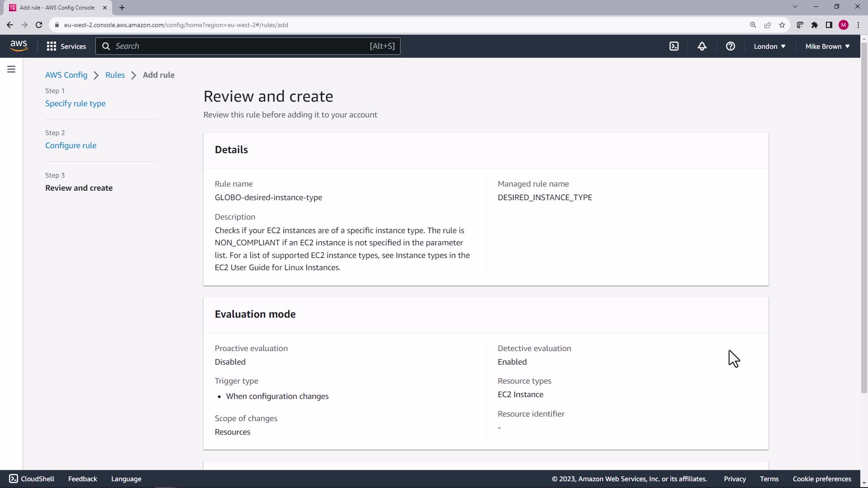Go back to Configure rule step
Image resolution: width=868 pixels, height=488 pixels.
tap(71, 145)
